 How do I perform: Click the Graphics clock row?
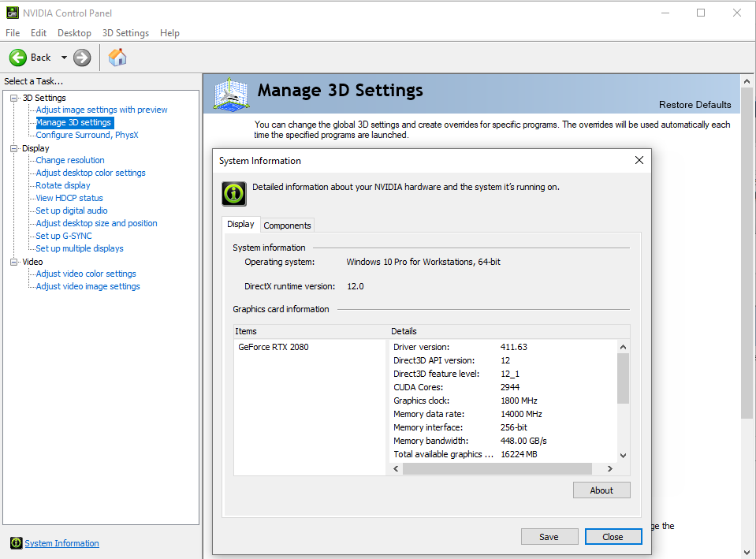tap(503, 401)
